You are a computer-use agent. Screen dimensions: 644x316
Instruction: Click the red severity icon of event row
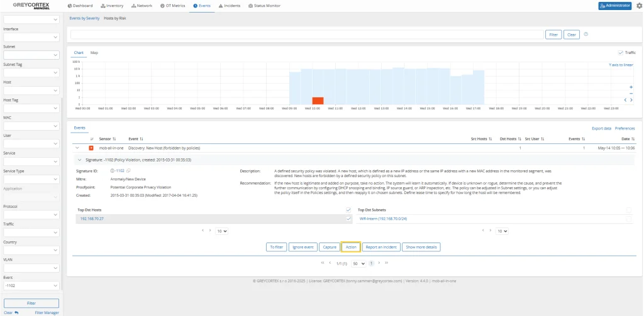[91, 148]
